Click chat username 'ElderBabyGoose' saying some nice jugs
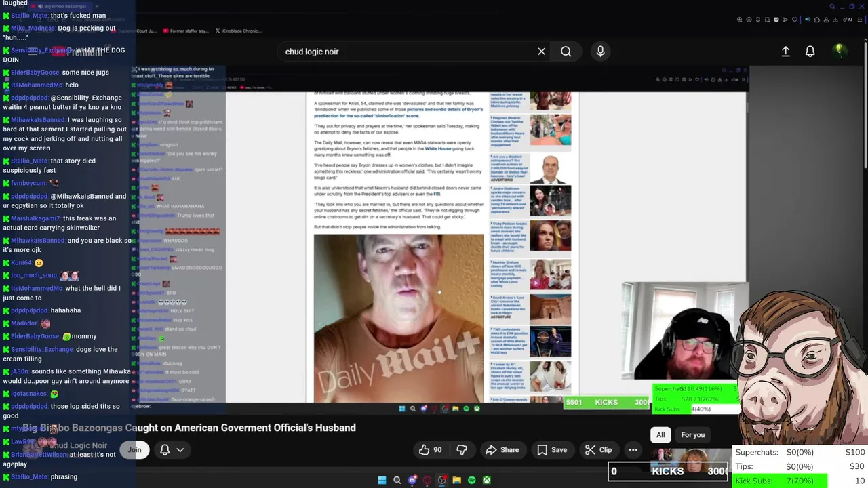Viewport: 868px width, 488px height. pyautogui.click(x=35, y=73)
